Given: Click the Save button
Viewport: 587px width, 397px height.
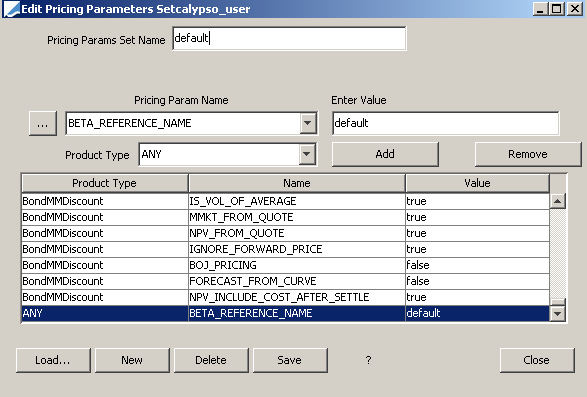Looking at the screenshot, I should 290,360.
